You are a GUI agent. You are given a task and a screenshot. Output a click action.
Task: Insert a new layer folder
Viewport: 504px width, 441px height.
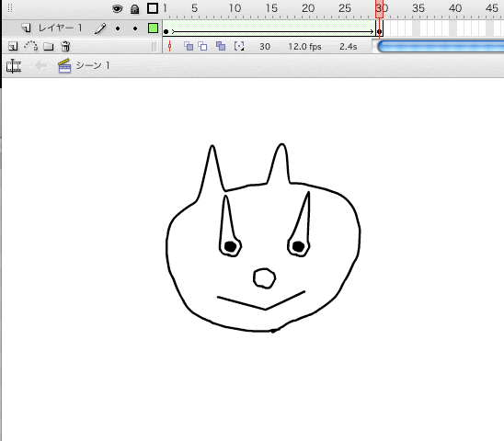tap(49, 47)
